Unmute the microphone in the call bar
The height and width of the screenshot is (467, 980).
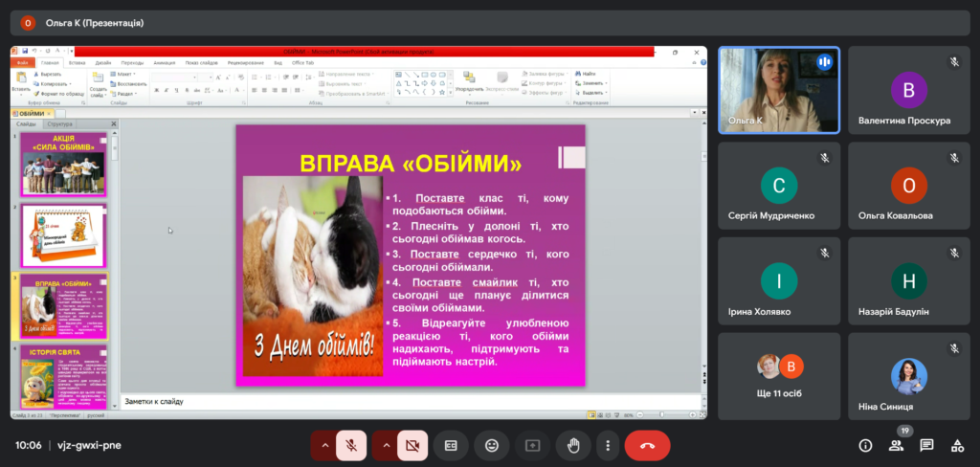(x=352, y=445)
